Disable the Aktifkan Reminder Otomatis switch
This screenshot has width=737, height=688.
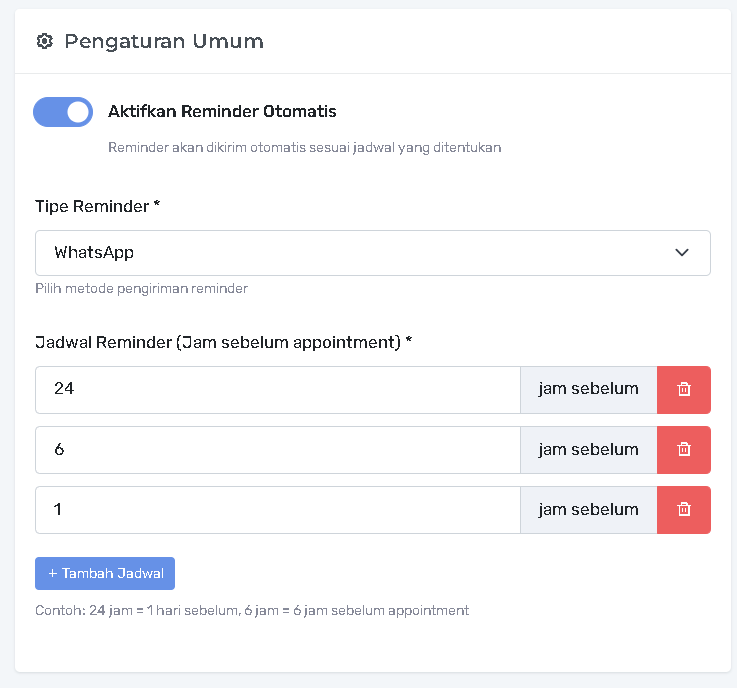pos(63,112)
